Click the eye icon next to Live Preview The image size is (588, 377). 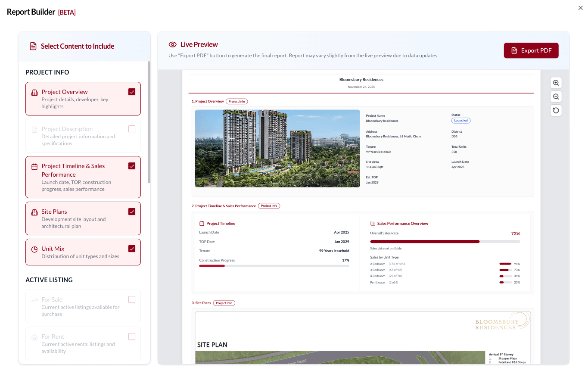click(x=172, y=44)
